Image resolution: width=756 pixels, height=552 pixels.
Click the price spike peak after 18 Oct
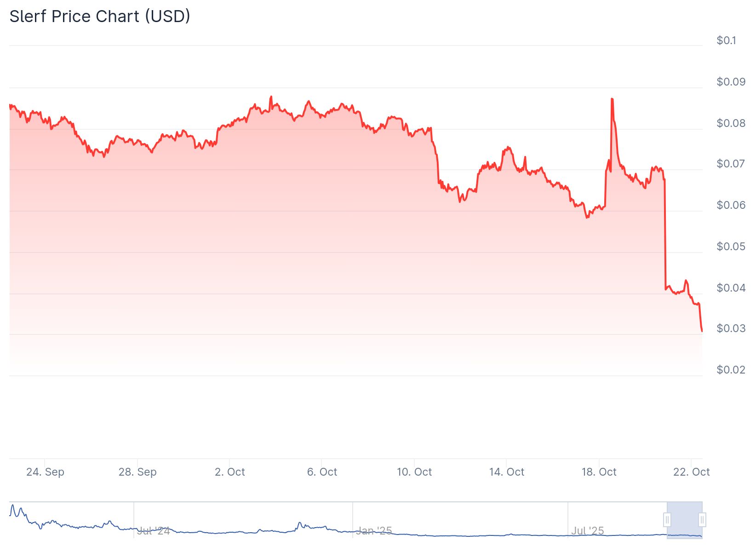point(612,99)
